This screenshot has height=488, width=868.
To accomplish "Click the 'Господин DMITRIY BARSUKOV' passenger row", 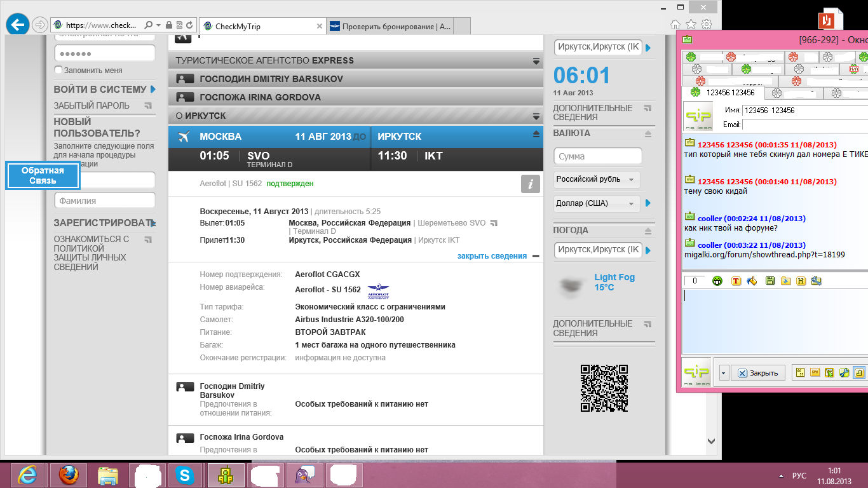I will pyautogui.click(x=356, y=79).
